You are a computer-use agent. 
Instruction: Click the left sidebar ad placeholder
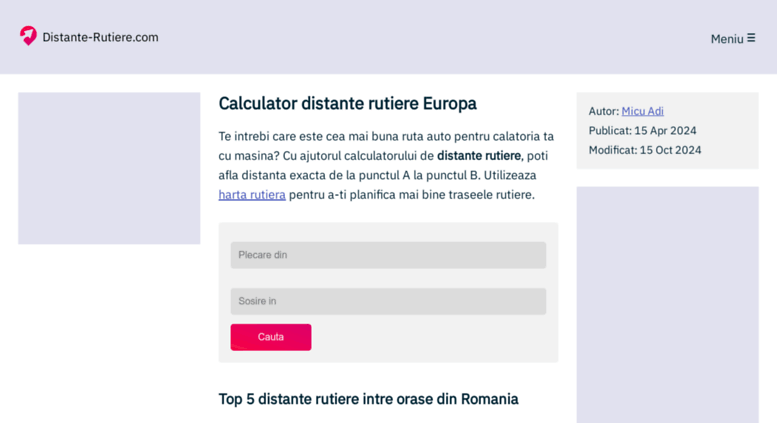109,168
